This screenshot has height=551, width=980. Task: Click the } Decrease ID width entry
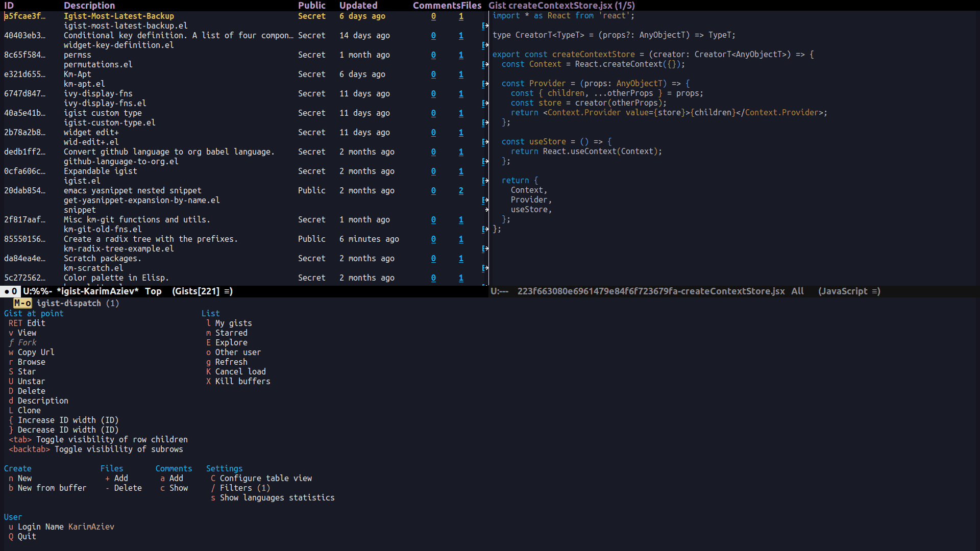[x=63, y=430]
